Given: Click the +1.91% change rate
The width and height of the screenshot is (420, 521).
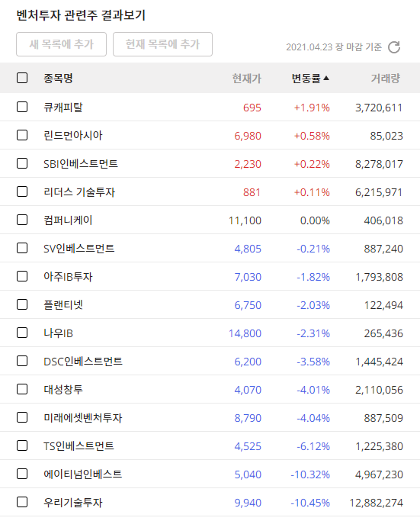Looking at the screenshot, I should point(312,108).
